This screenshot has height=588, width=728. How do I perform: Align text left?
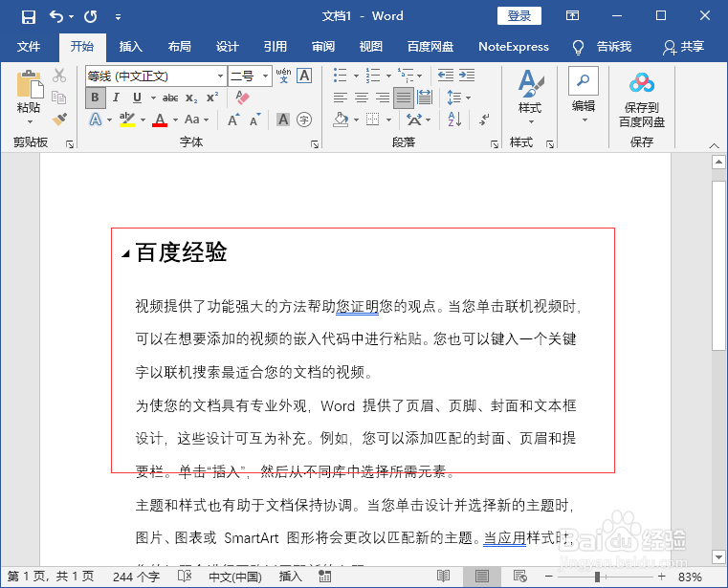click(341, 98)
